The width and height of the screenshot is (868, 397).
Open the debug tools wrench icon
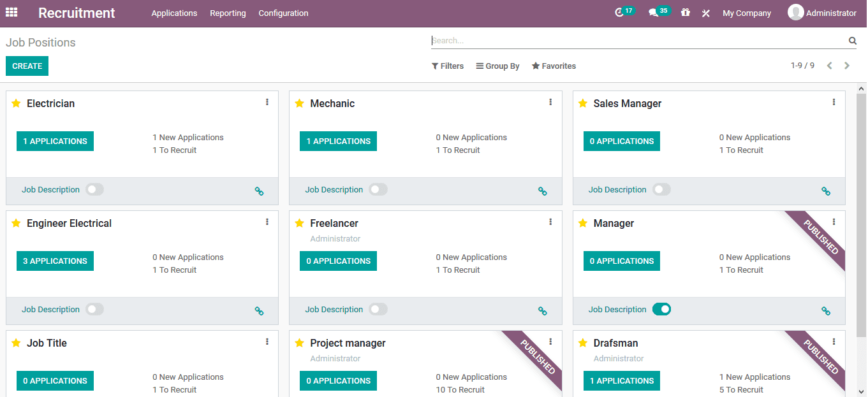point(705,13)
